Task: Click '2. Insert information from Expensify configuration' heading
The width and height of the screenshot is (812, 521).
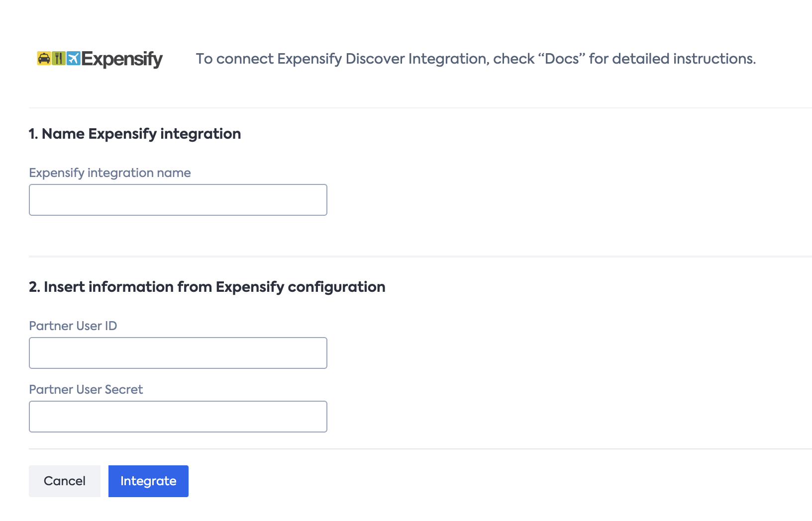Action: pyautogui.click(x=207, y=287)
